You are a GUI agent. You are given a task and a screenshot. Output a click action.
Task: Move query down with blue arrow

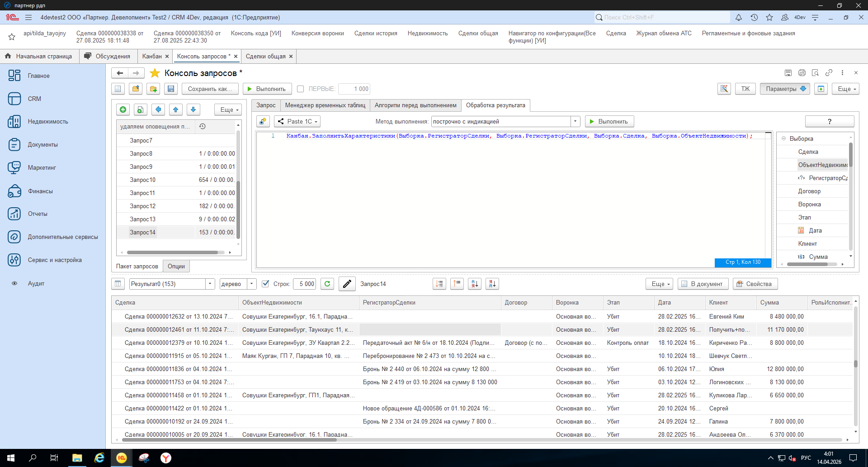(193, 110)
